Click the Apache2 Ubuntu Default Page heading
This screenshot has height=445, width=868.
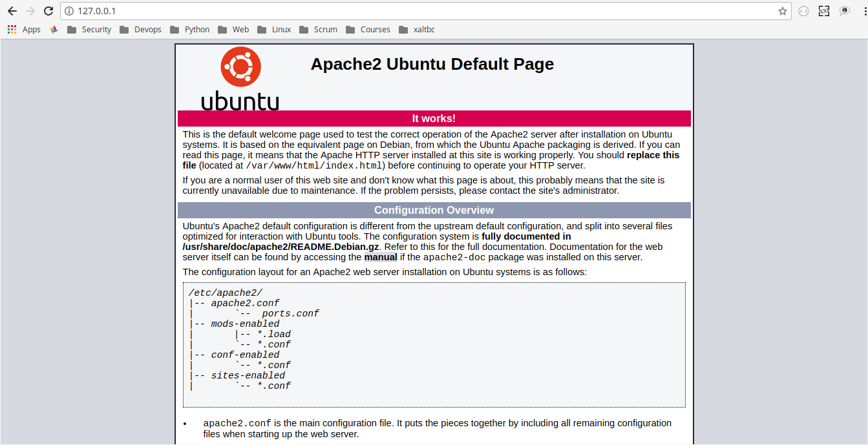[x=432, y=64]
